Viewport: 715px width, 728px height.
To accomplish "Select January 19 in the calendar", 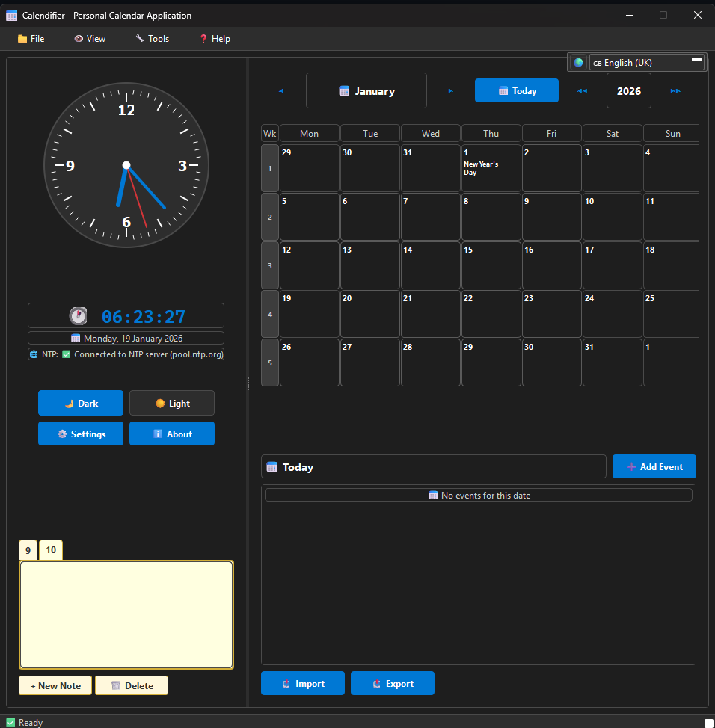I will (310, 314).
